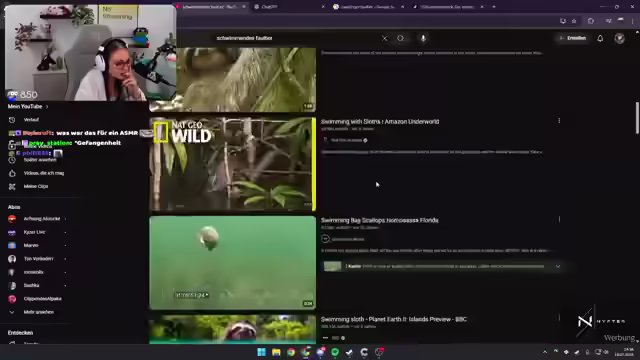Click the page vertical scrollbar thumb
This screenshot has height=360, width=640.
(x=637, y=118)
